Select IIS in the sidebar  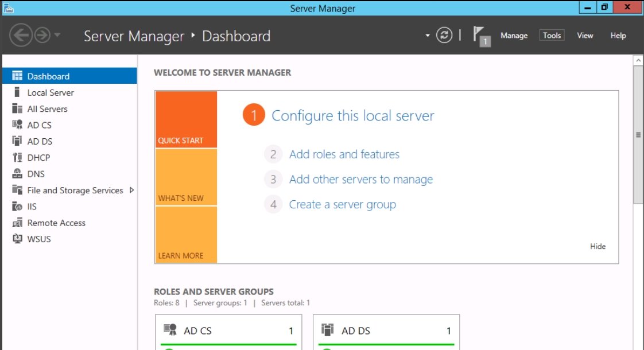(69, 207)
